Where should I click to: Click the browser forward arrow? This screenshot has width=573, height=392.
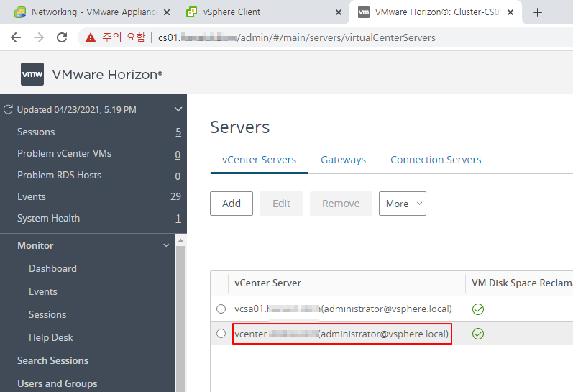(39, 37)
